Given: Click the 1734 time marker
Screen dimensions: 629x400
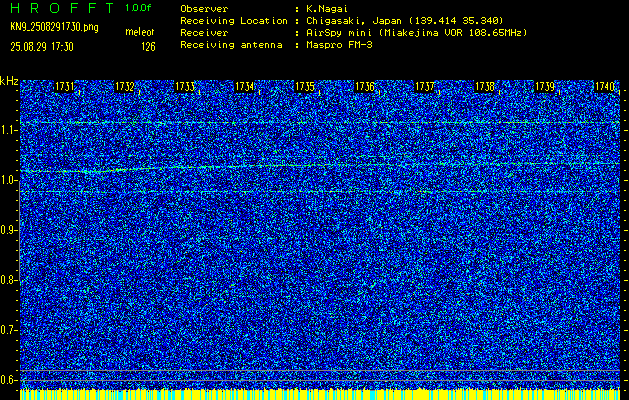Looking at the screenshot, I should 245,87.
